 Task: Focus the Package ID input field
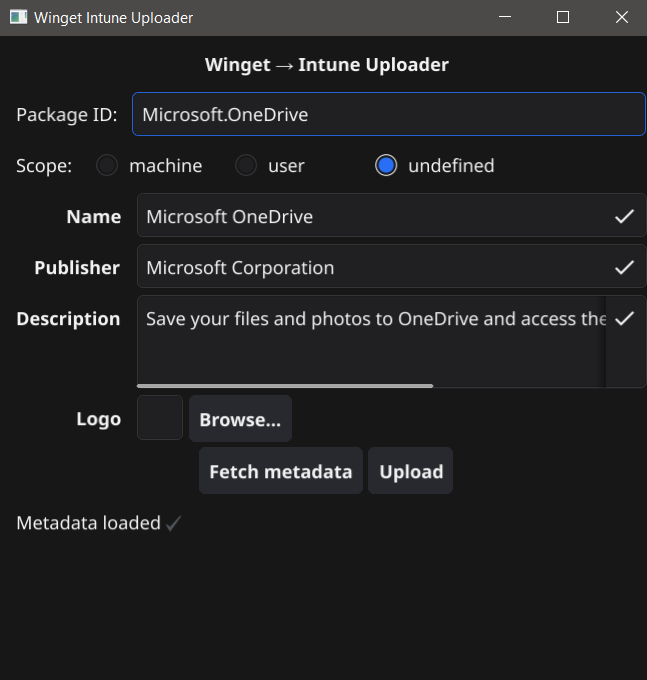coord(389,114)
